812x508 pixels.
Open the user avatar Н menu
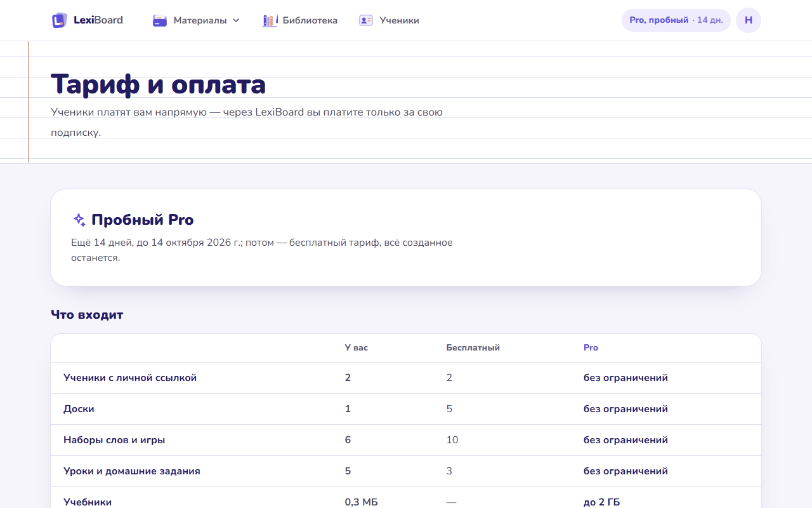tap(749, 20)
